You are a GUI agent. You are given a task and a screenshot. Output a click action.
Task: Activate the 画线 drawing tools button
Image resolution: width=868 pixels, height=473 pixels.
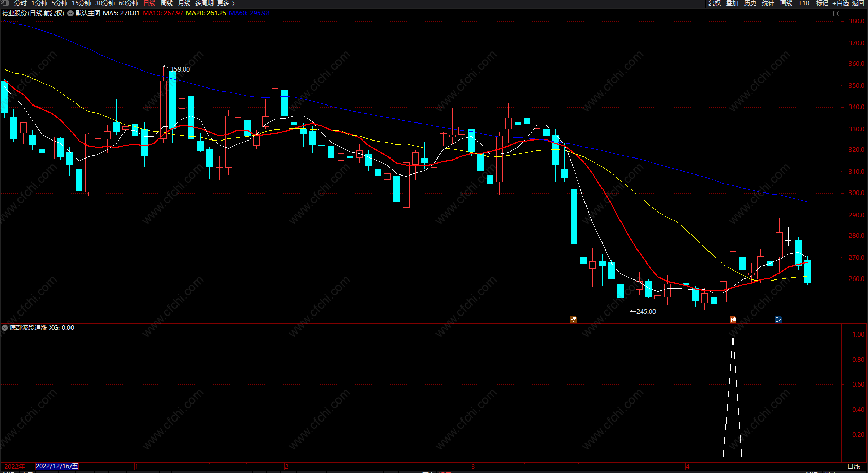point(786,3)
